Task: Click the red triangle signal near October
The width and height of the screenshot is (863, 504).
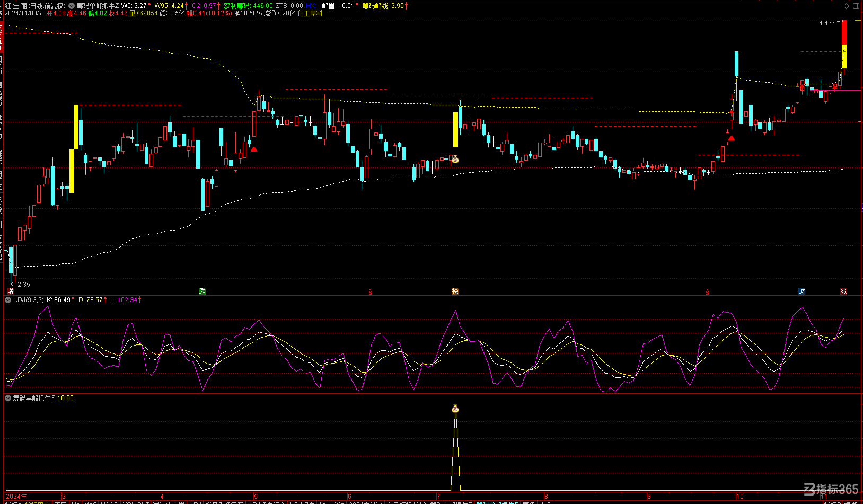Action: click(732, 138)
